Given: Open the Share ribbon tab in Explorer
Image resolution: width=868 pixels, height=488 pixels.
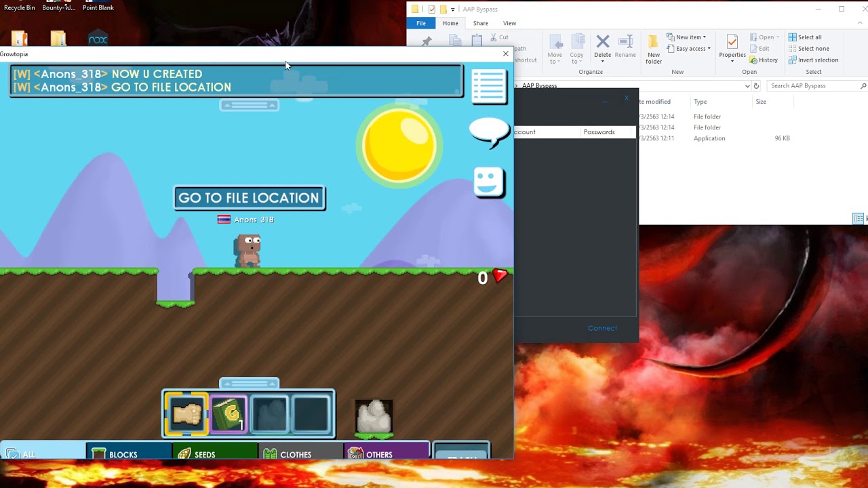Looking at the screenshot, I should pos(481,23).
